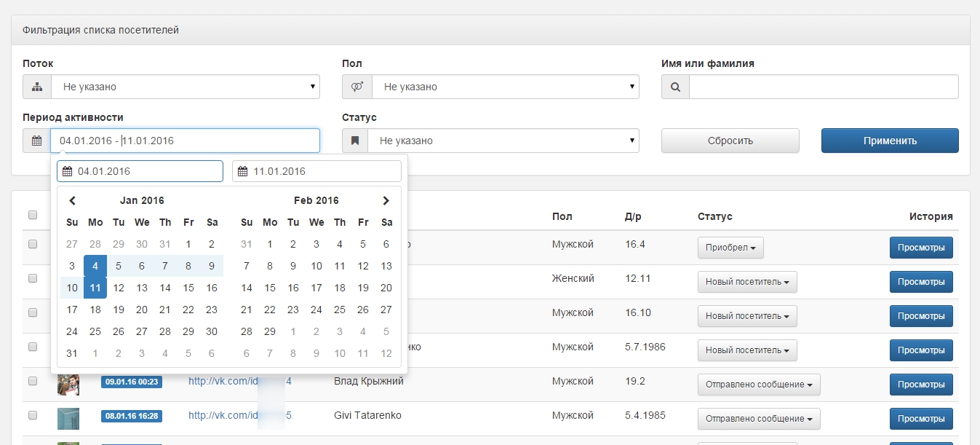Image resolution: width=980 pixels, height=445 pixels.
Task: Check the checkbox for Givi Tatarenko row
Action: 33,415
